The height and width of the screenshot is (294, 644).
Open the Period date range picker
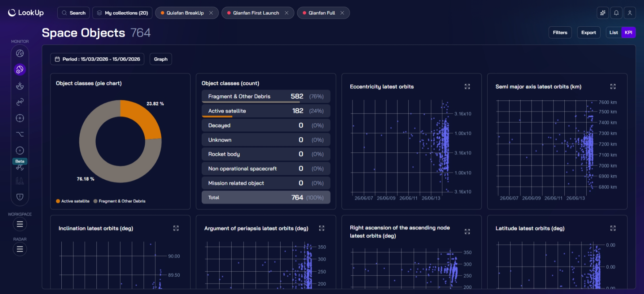click(x=97, y=59)
